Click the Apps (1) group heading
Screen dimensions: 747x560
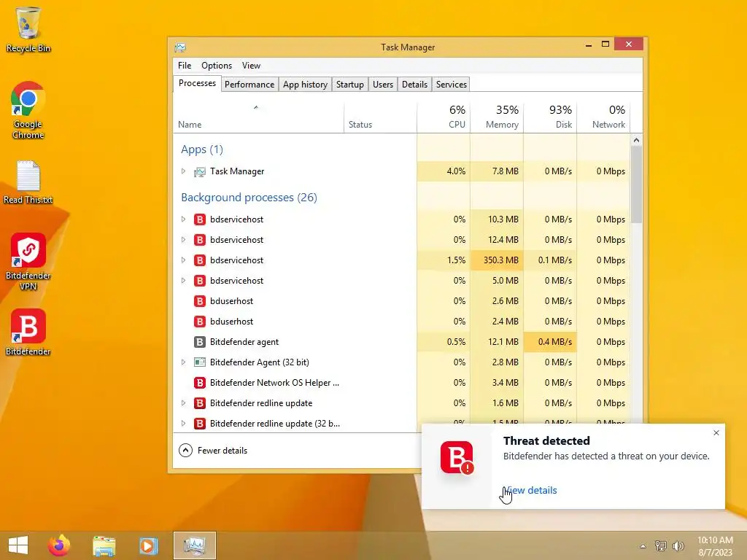(202, 149)
